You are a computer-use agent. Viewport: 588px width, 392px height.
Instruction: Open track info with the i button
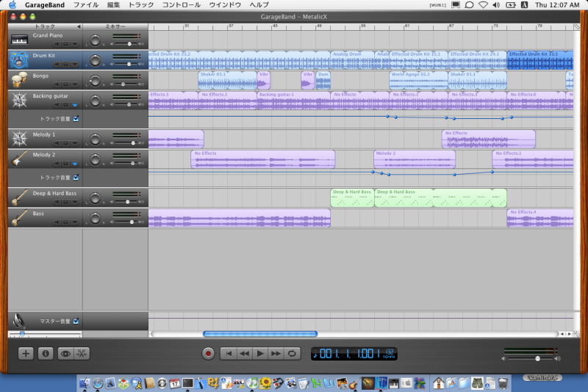click(x=46, y=353)
